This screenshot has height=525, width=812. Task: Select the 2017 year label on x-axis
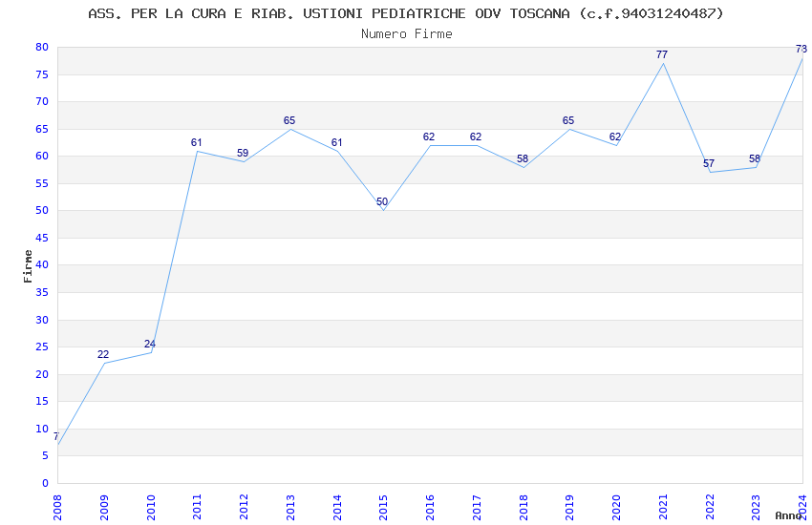pyautogui.click(x=477, y=507)
